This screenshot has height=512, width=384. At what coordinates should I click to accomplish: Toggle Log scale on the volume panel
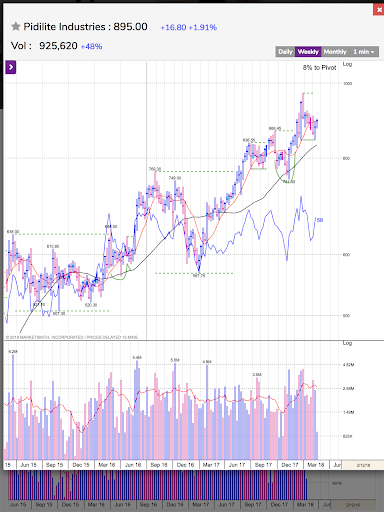pyautogui.click(x=347, y=343)
